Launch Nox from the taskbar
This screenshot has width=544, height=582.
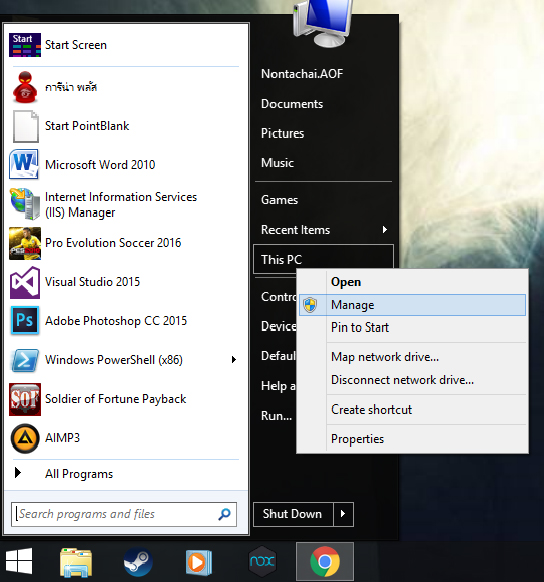[x=262, y=561]
